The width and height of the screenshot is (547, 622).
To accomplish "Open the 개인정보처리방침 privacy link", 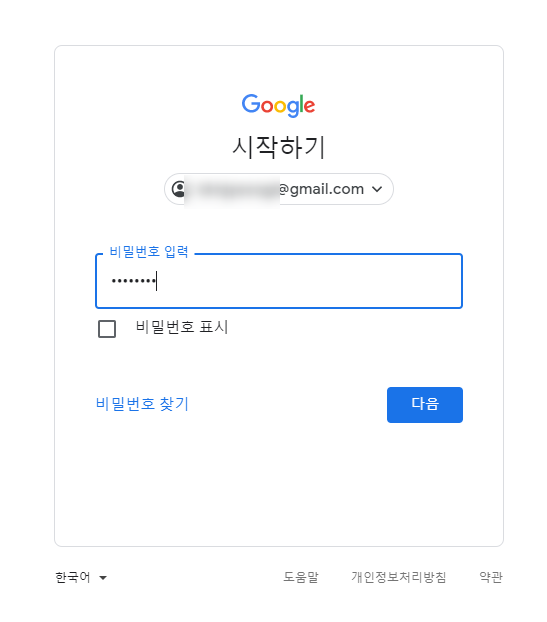I will [x=399, y=577].
